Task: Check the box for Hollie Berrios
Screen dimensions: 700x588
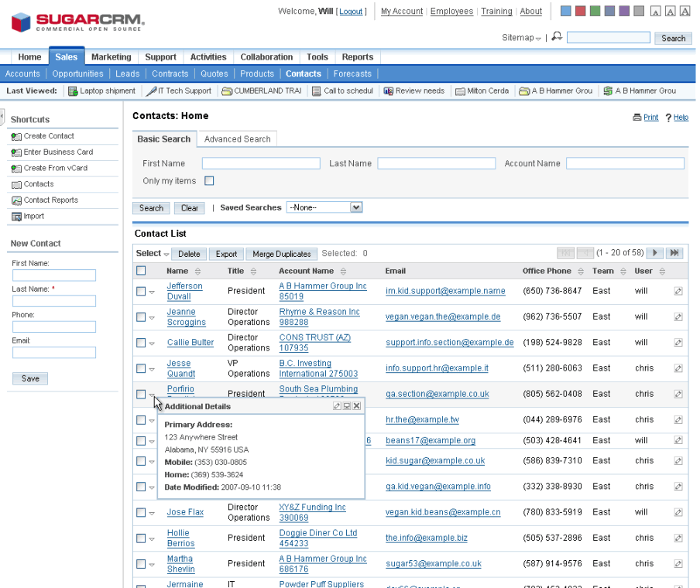Action: (141, 538)
